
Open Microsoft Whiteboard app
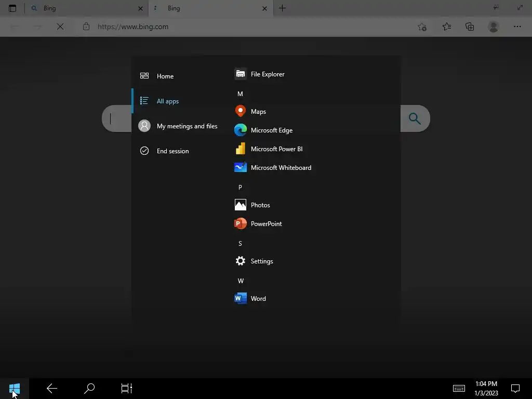click(x=273, y=167)
